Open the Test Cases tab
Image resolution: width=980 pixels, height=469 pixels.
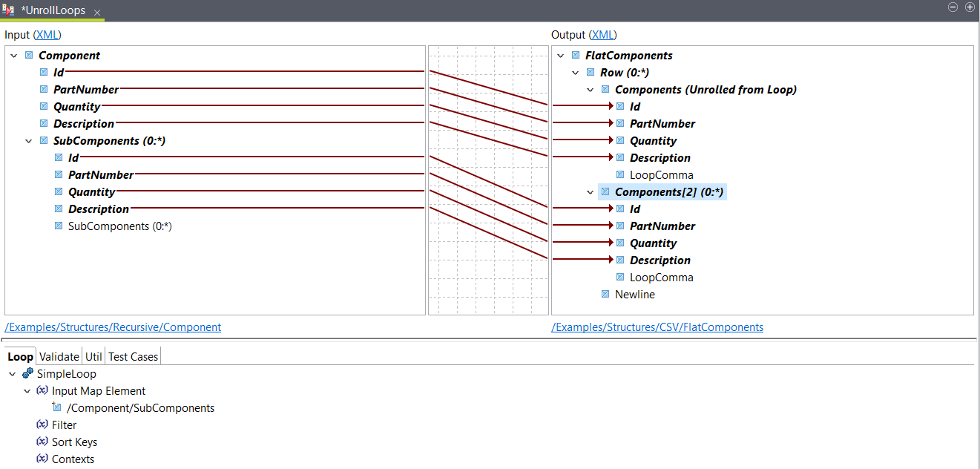(133, 356)
